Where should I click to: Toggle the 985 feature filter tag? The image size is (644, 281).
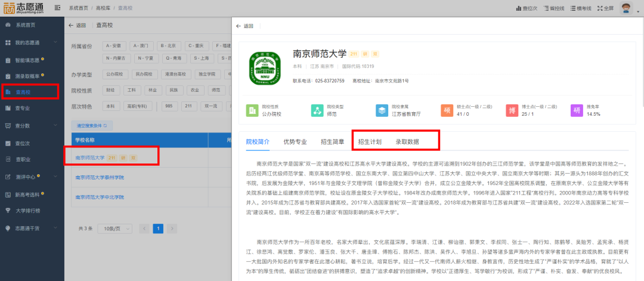coord(169,106)
